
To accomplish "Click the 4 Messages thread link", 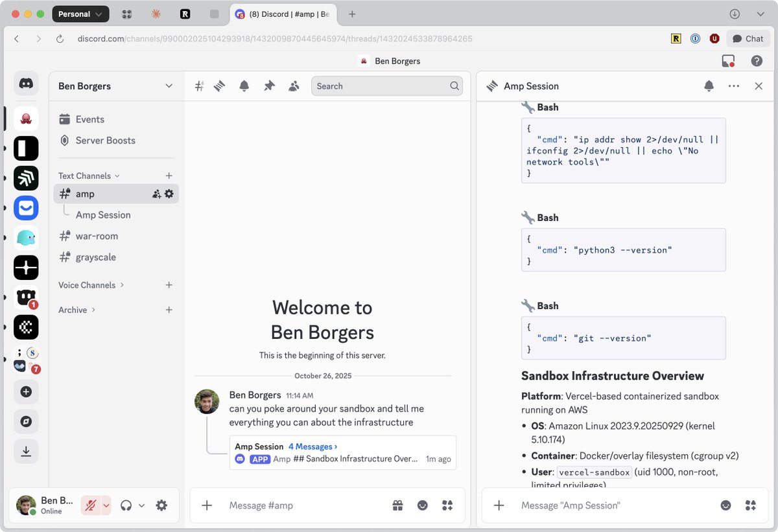I will [x=312, y=446].
